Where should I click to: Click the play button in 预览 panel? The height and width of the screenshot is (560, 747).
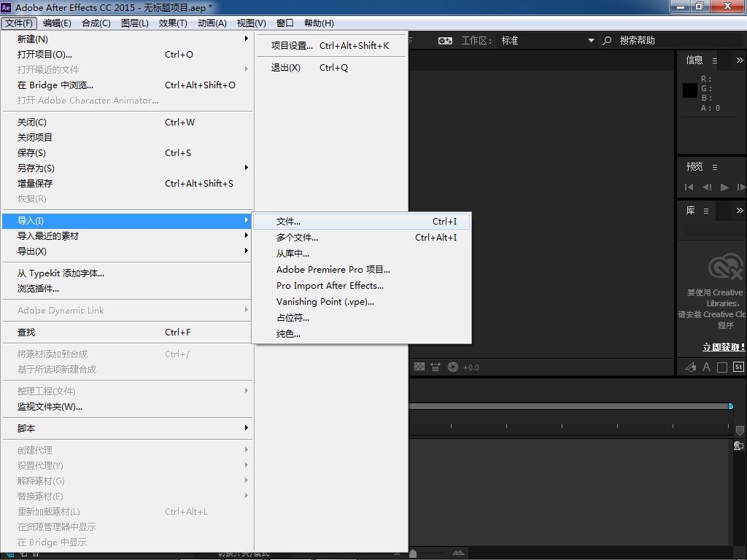click(x=724, y=187)
